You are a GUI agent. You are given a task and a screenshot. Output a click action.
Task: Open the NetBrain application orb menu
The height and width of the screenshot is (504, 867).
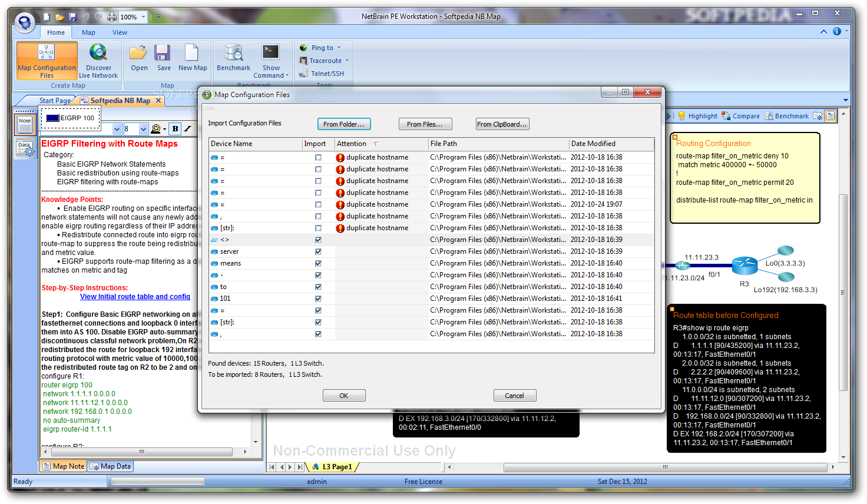pos(25,22)
